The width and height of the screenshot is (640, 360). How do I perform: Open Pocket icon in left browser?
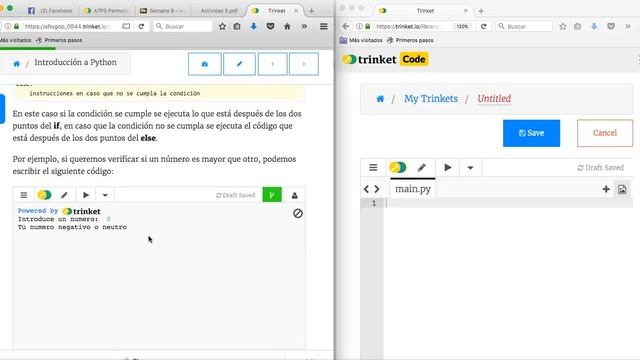(x=270, y=27)
